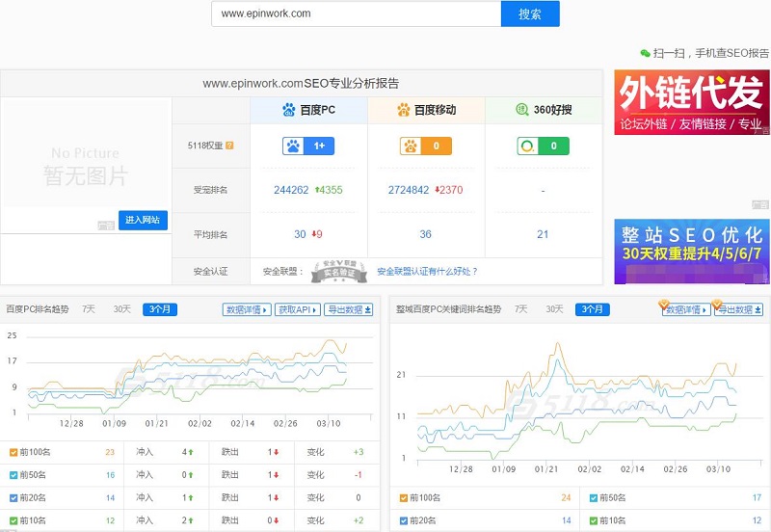Click 百度移动 平均排名 value 36
Screen dimensions: 771x532
pos(425,234)
